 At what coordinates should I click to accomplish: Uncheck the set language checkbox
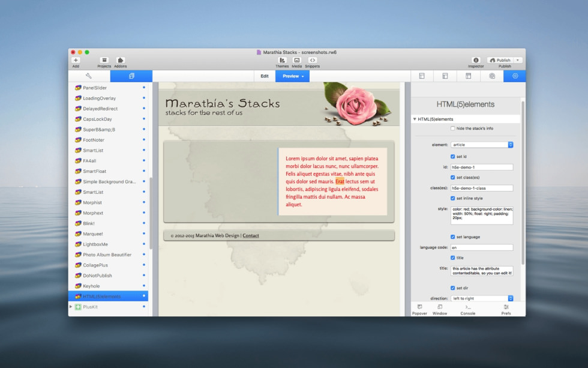click(x=452, y=237)
